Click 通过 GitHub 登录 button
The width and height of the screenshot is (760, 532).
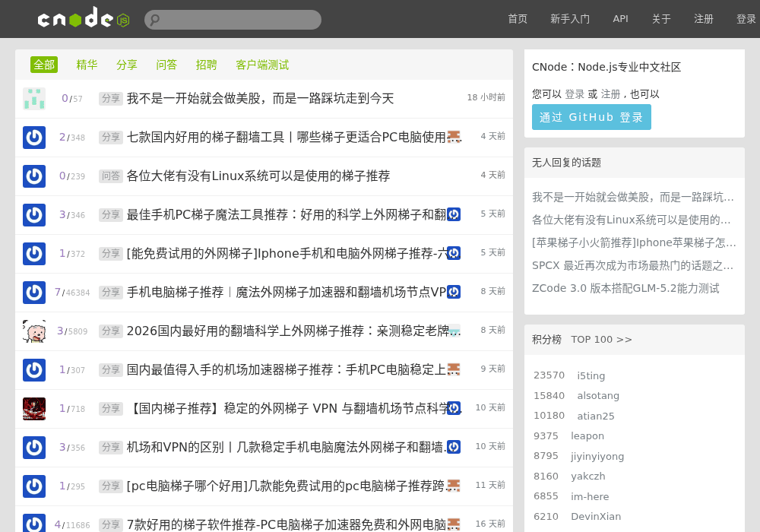591,117
